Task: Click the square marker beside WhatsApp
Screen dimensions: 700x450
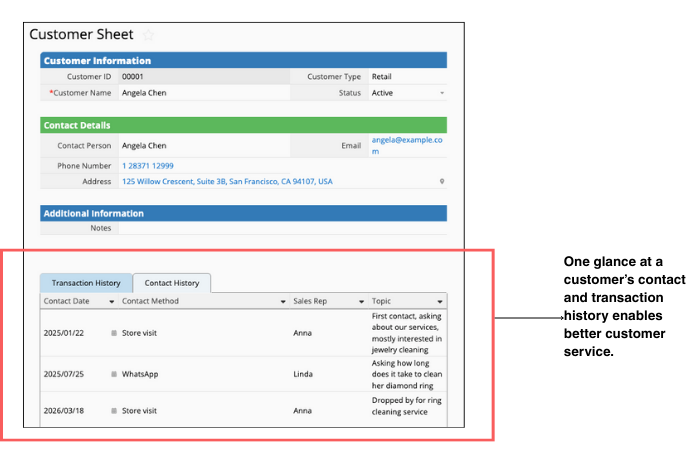Action: [x=114, y=374]
